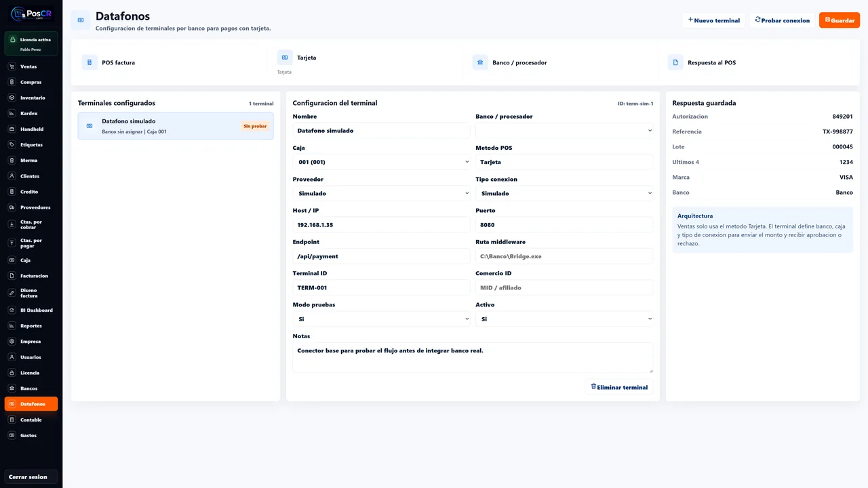The width and height of the screenshot is (868, 488).
Task: Click the Etiquetas tag icon
Action: [12, 144]
